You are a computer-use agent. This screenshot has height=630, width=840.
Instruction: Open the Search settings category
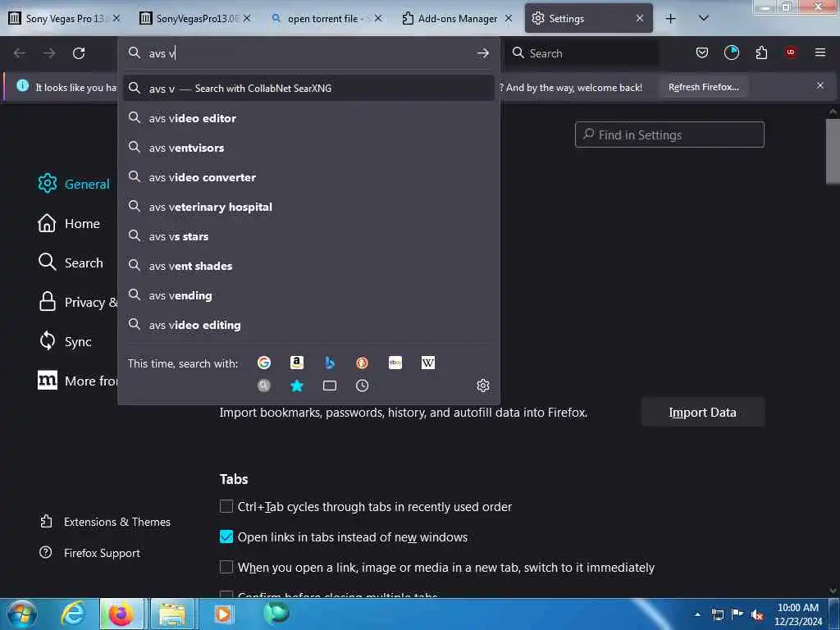point(71,262)
